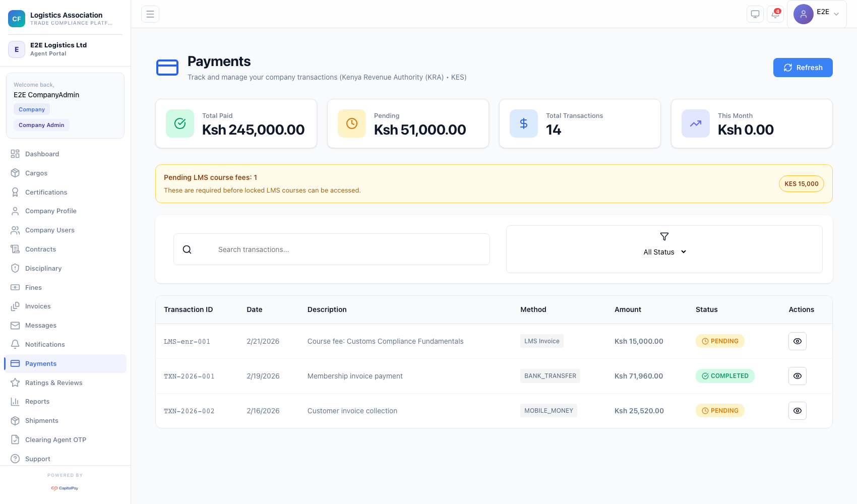Click the monitor icon in top toolbar

pyautogui.click(x=755, y=14)
